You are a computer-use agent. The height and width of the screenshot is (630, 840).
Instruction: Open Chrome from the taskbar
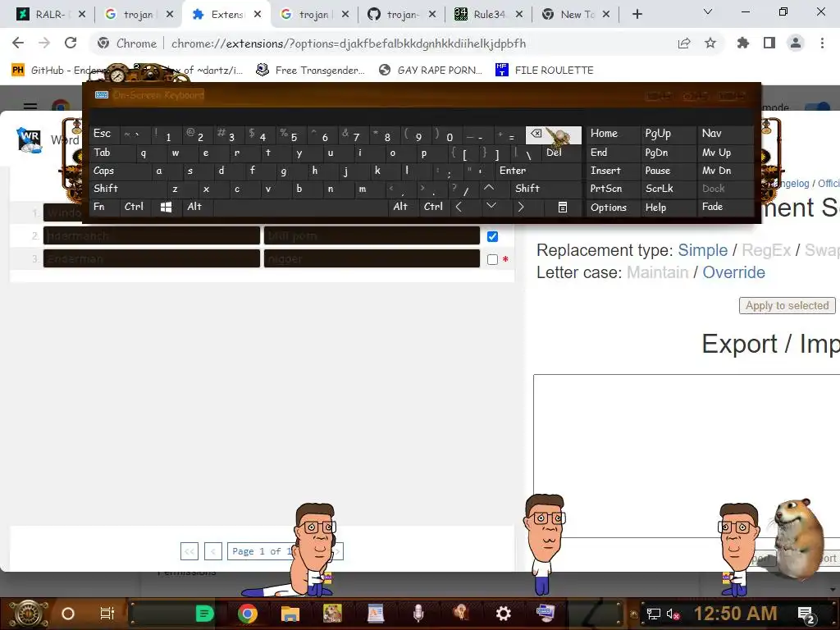[248, 614]
